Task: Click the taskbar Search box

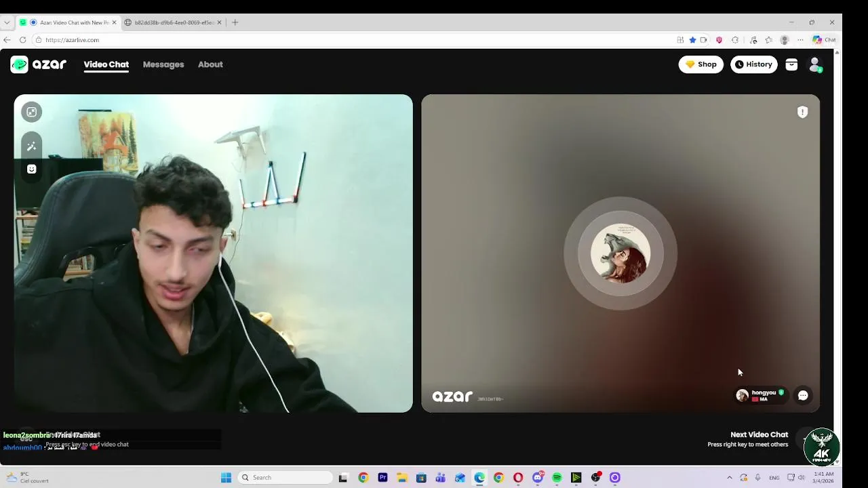Action: [286, 478]
